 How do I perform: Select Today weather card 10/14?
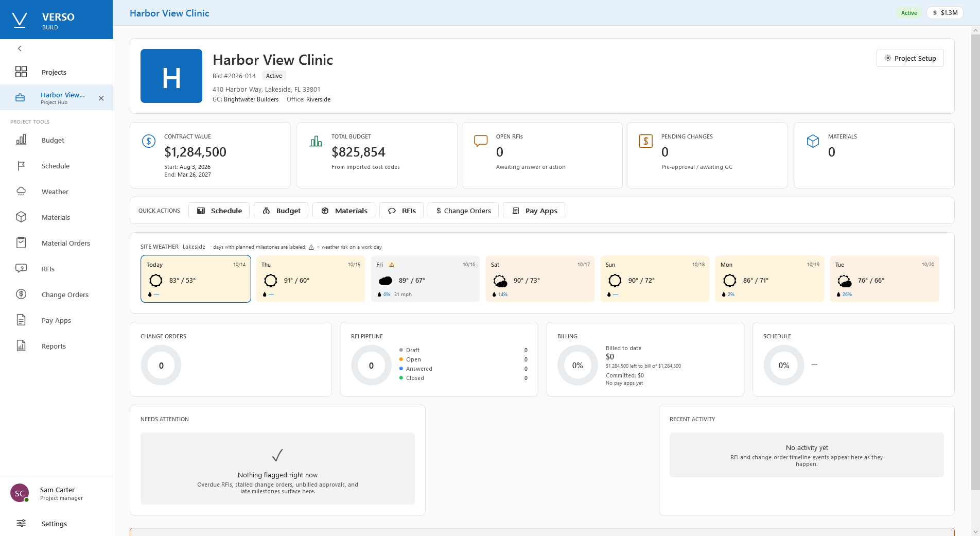(196, 279)
